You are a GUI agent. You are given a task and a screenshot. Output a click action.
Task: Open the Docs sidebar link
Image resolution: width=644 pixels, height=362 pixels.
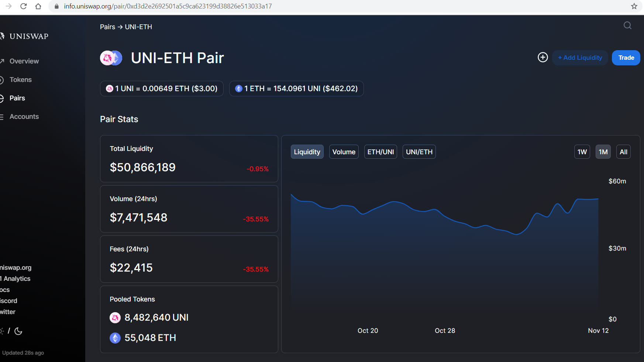tap(5, 290)
